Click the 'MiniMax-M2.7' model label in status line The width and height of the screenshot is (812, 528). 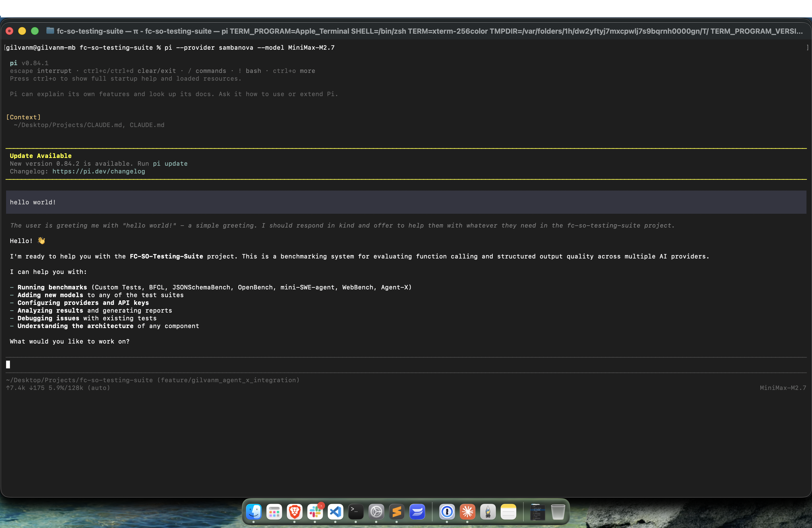click(x=783, y=387)
